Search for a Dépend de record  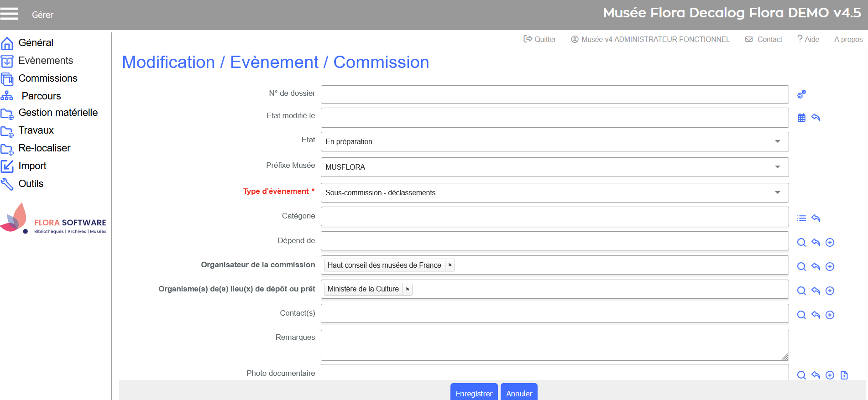(x=801, y=243)
